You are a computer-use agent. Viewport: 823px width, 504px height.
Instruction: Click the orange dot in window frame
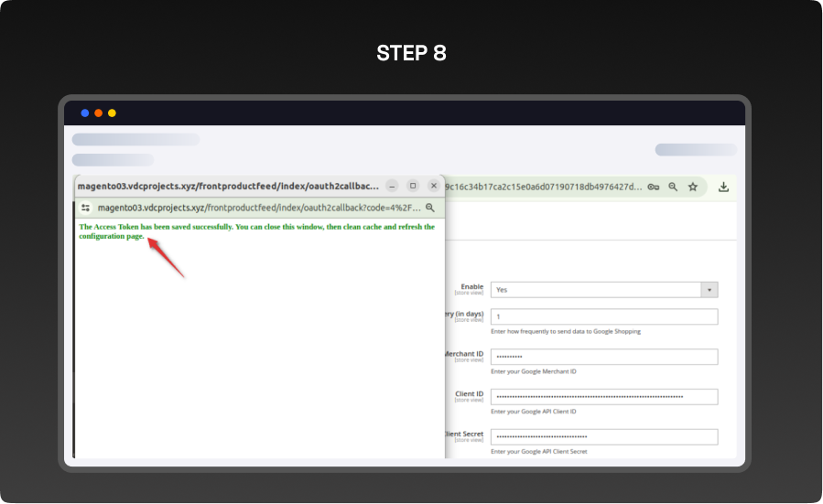99,113
